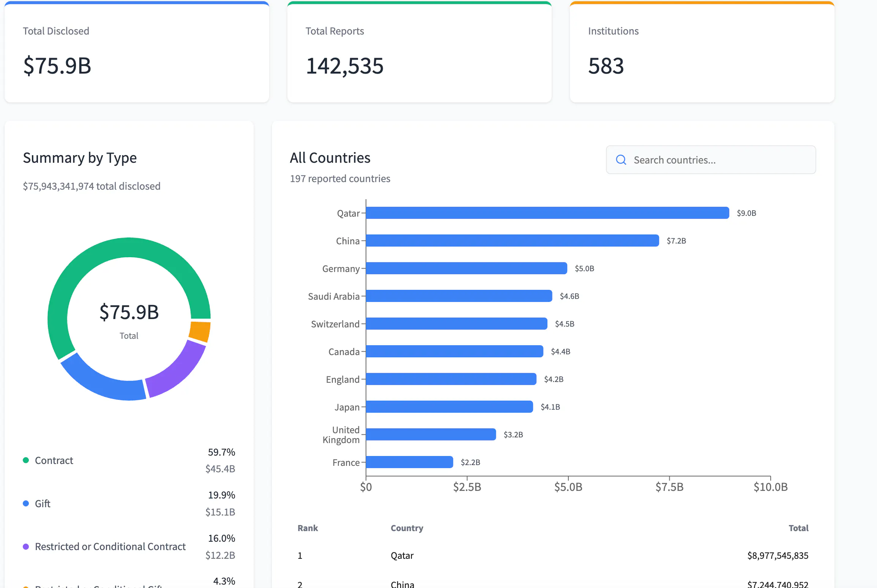
Task: Click the Total column header
Action: point(798,528)
